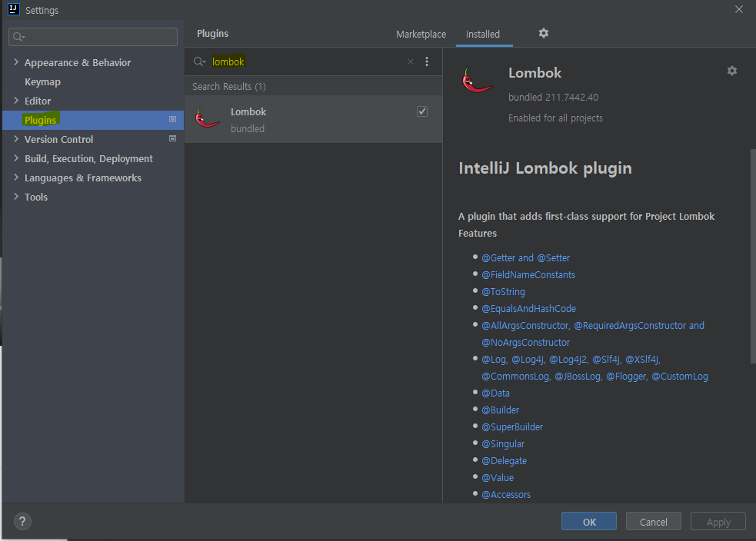Click the settings search magnifier icon
The height and width of the screenshot is (541, 756).
[18, 37]
